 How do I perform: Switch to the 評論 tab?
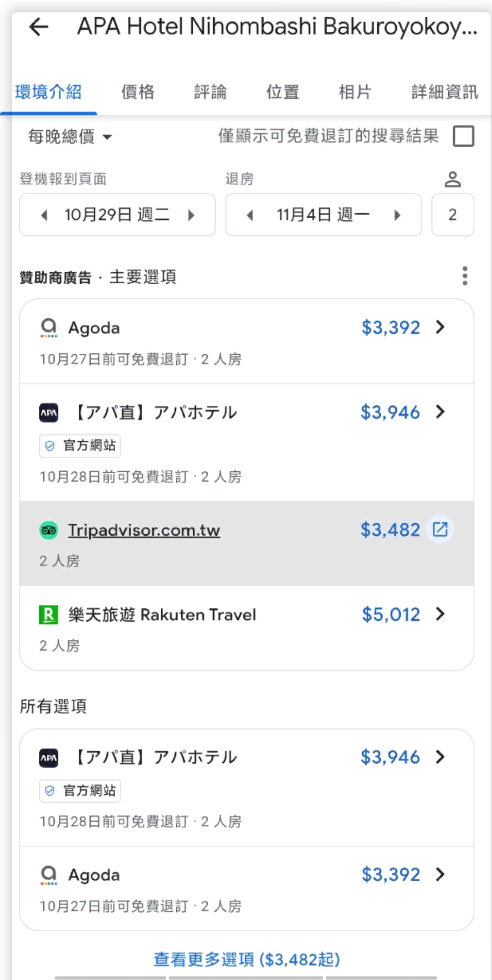210,92
